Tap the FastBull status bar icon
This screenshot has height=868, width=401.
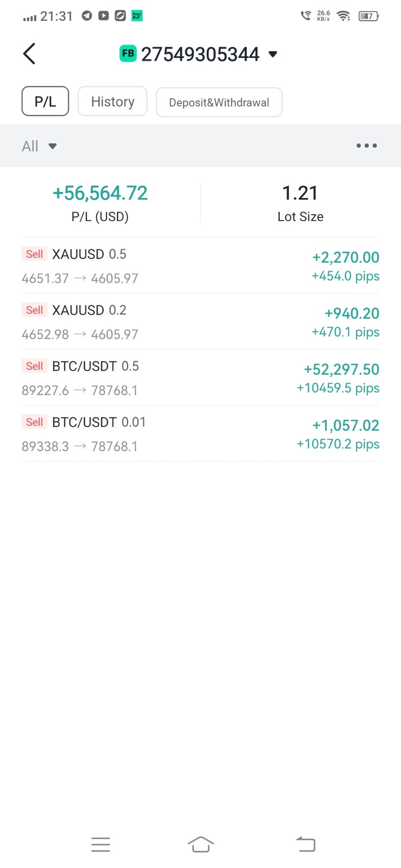tap(137, 16)
